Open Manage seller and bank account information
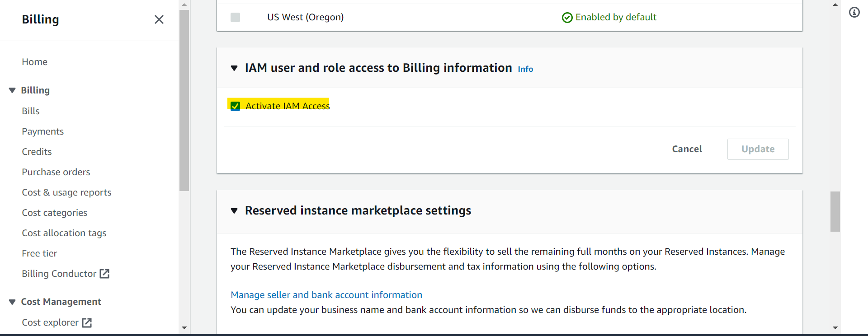This screenshot has width=868, height=336. click(326, 295)
